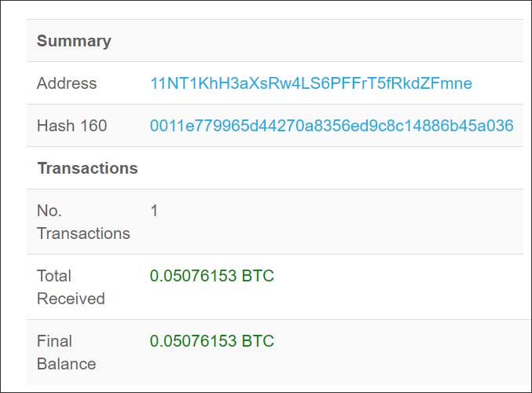The image size is (532, 393).
Task: Click the word Transactions under 'No.'
Action: [x=83, y=233]
